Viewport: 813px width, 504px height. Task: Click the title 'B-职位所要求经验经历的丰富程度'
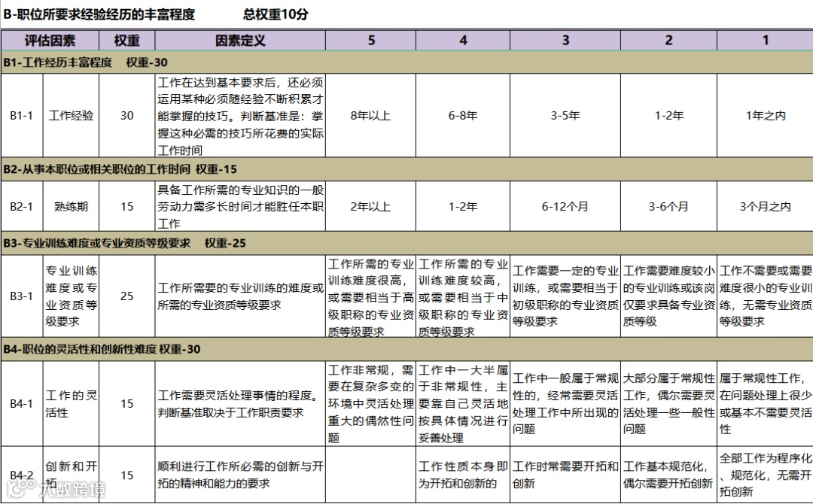(99, 14)
